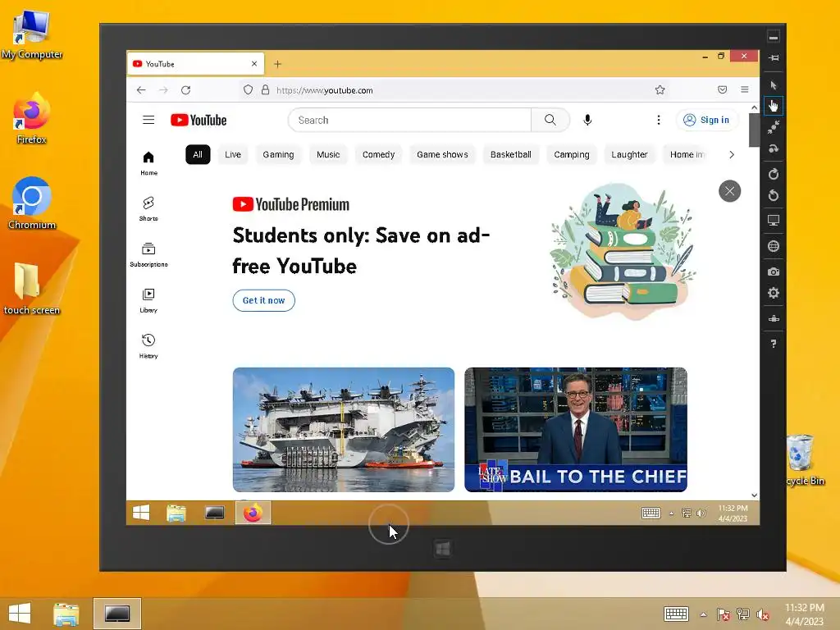Viewport: 840px width, 630px height.
Task: Take a simulator screenshot with camera icon
Action: [773, 272]
